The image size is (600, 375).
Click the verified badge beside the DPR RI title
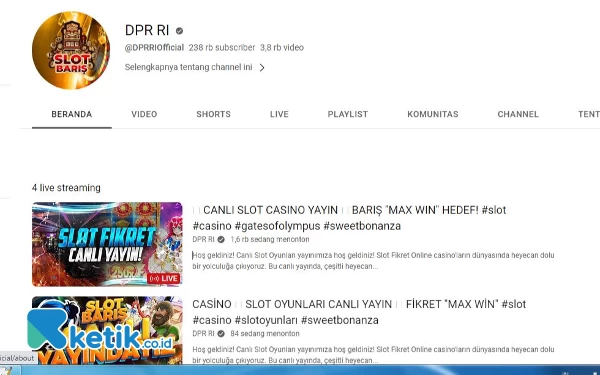tap(179, 31)
